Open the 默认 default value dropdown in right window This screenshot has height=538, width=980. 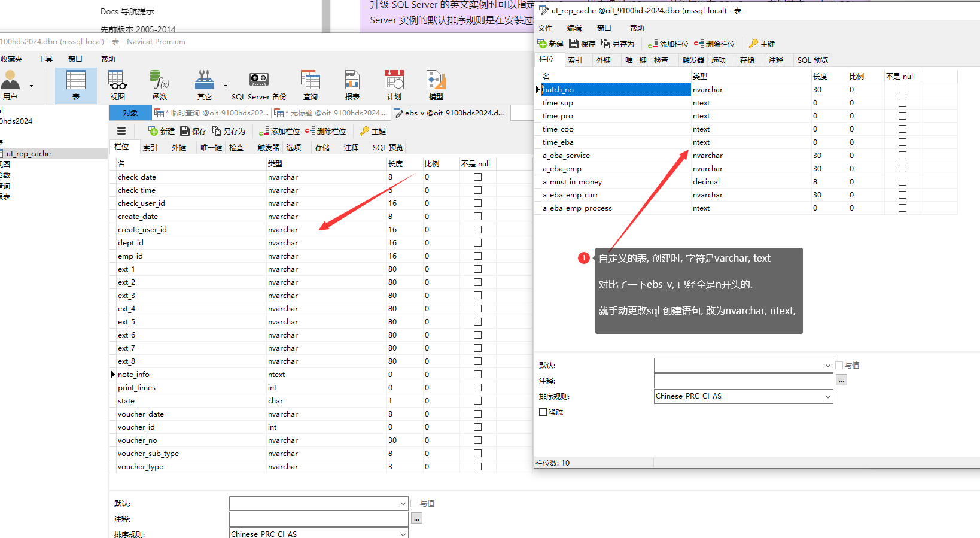(x=827, y=365)
